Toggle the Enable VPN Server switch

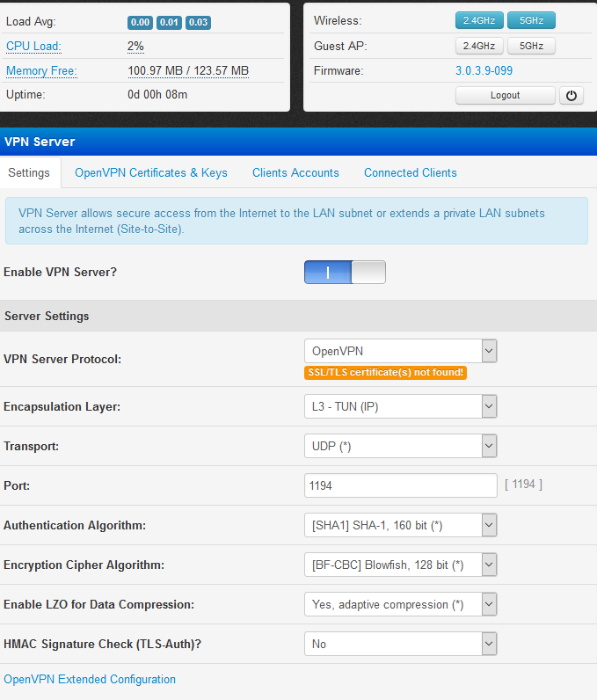pyautogui.click(x=345, y=273)
